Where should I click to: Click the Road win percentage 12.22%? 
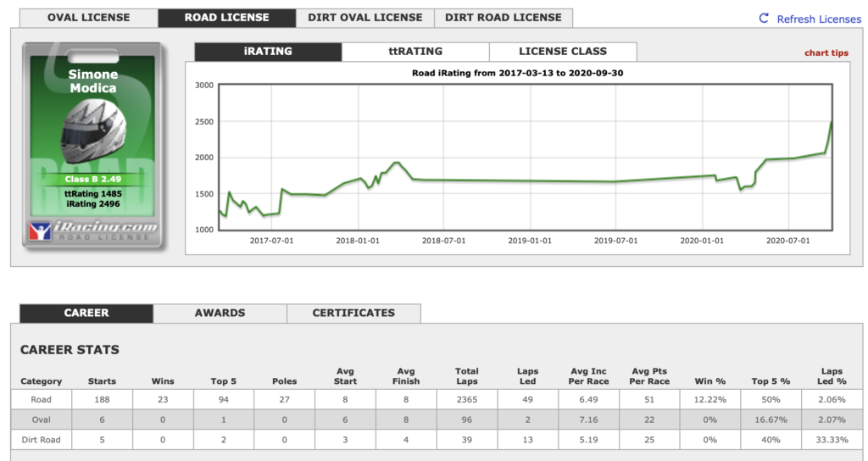710,400
